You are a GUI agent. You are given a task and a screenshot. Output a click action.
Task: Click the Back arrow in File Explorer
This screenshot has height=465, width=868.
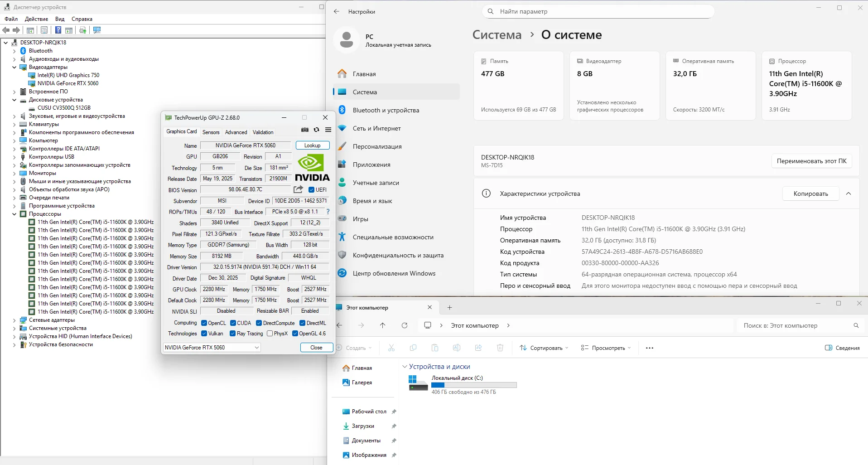point(339,325)
